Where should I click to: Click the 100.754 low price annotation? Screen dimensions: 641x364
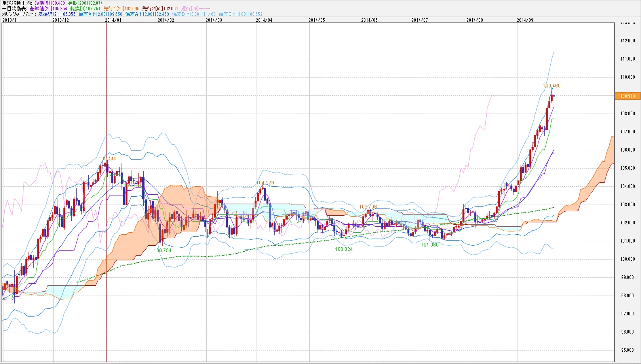tap(162, 250)
